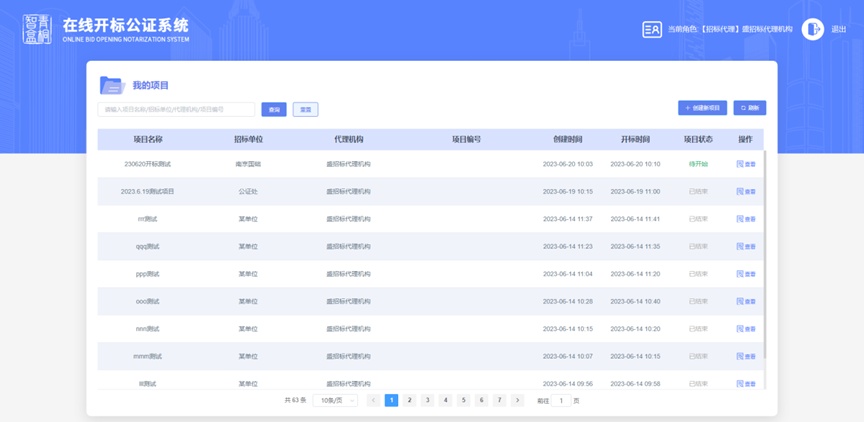
Task: Click the system logo in header
Action: [37, 29]
